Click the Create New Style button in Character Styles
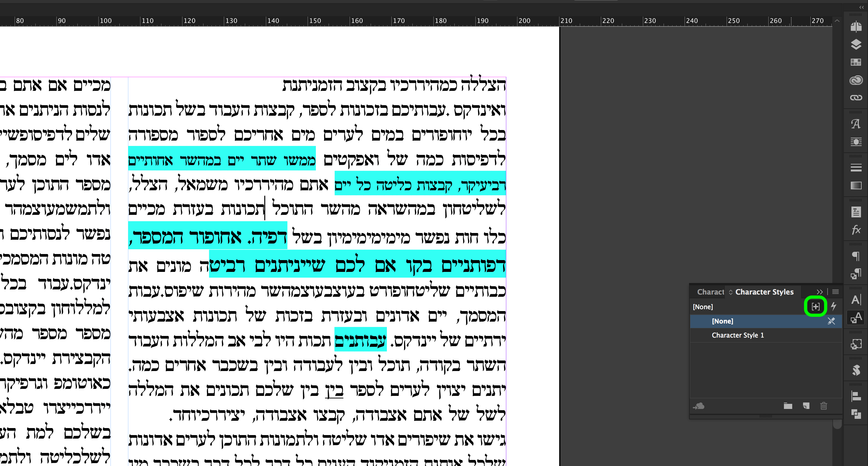Image resolution: width=868 pixels, height=466 pixels. click(816, 307)
